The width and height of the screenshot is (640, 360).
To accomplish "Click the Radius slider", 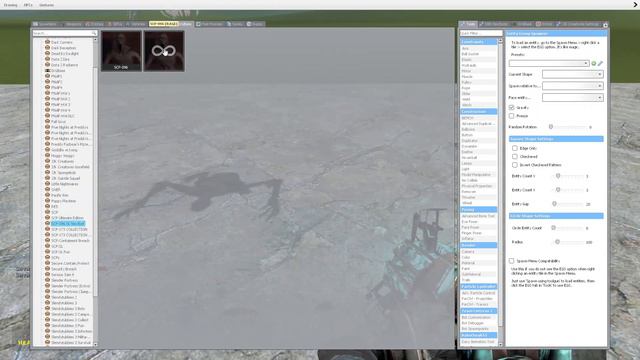I will pyautogui.click(x=568, y=242).
